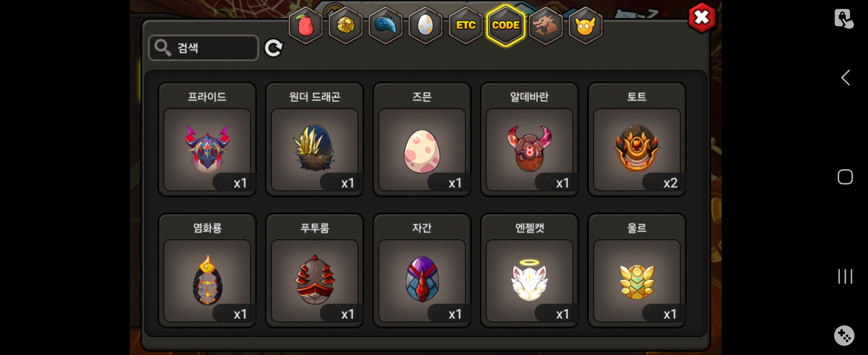Open the brown dragon head category
This screenshot has width=868, height=355.
point(545,25)
